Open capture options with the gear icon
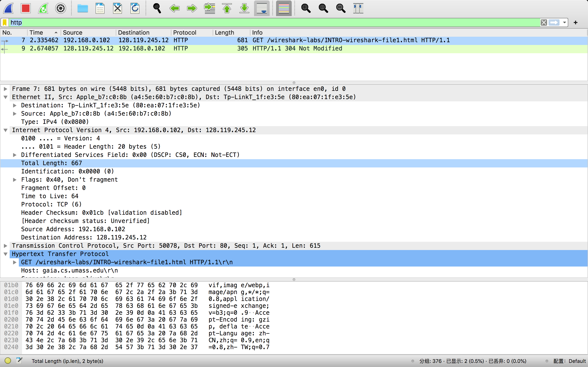Screen dimensions: 588x367 click(x=60, y=8)
